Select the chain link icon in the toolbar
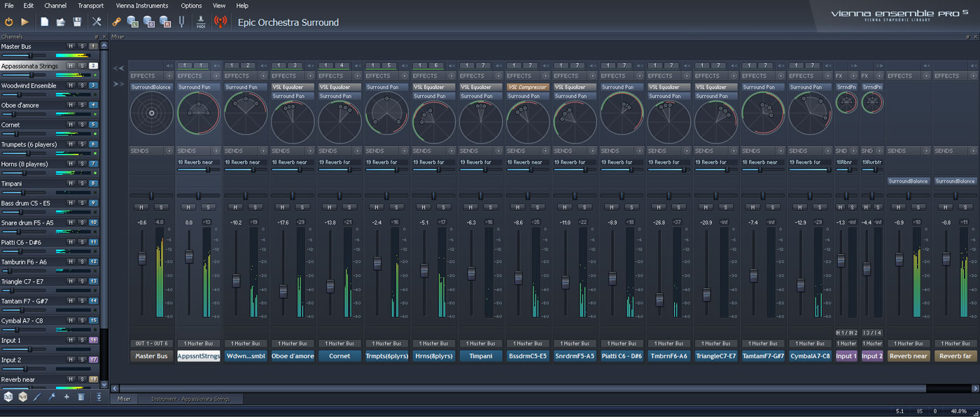The image size is (980, 417). tap(116, 22)
